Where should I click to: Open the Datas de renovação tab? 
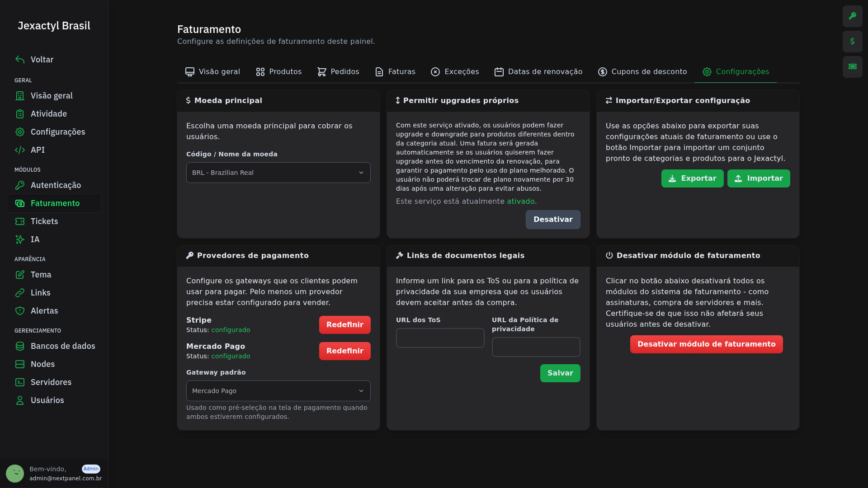(x=538, y=72)
